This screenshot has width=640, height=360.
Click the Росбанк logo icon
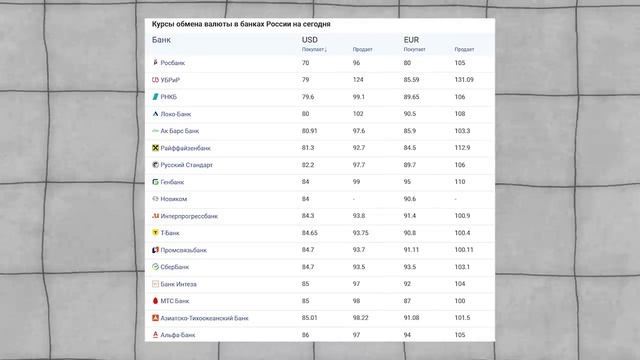pos(155,62)
